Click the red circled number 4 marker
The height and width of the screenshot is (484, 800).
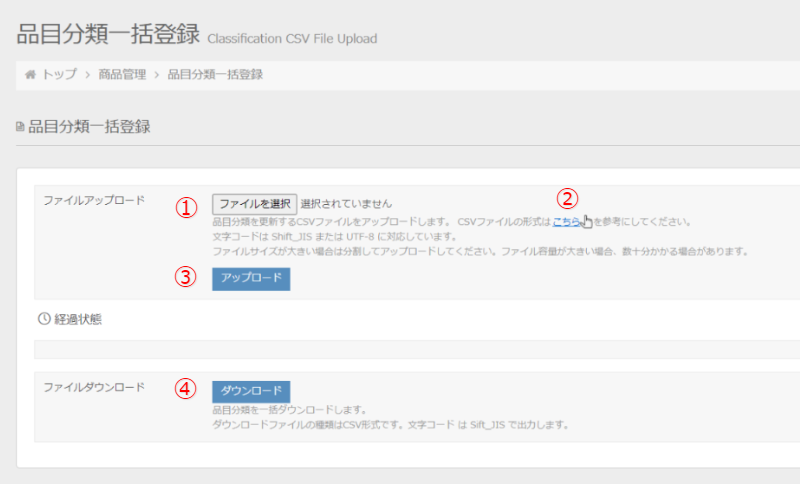tap(184, 390)
